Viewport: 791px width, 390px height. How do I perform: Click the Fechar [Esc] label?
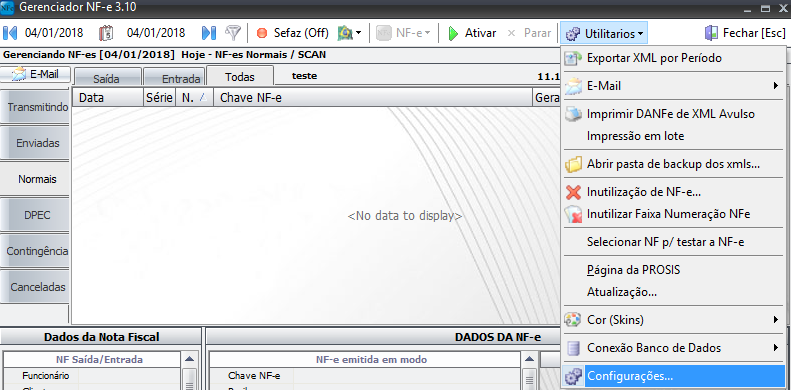pos(754,33)
